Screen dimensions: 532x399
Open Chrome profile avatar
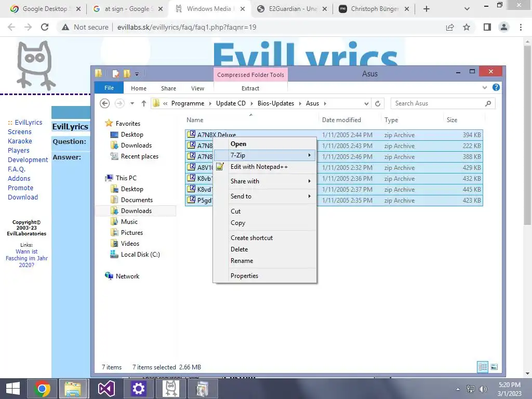504,27
